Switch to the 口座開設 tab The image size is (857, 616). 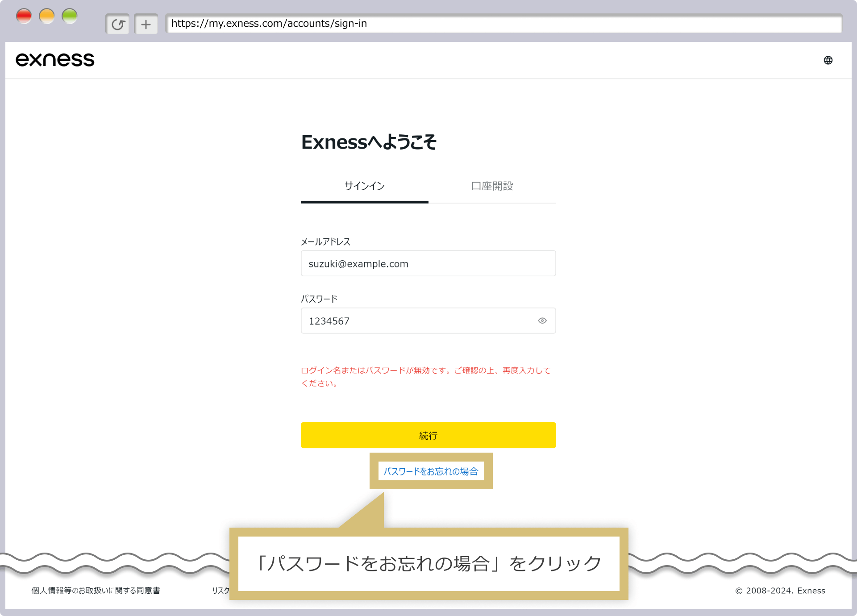[x=492, y=186]
